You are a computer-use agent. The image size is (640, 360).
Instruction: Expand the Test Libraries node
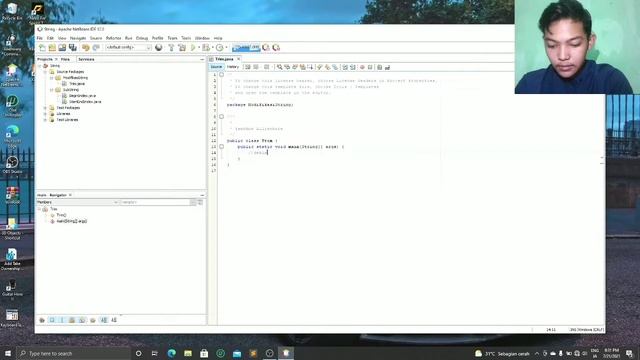coord(45,120)
